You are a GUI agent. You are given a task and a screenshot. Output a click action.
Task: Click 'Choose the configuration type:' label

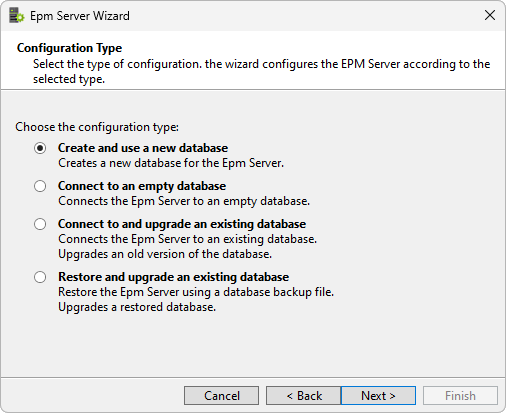[97, 127]
